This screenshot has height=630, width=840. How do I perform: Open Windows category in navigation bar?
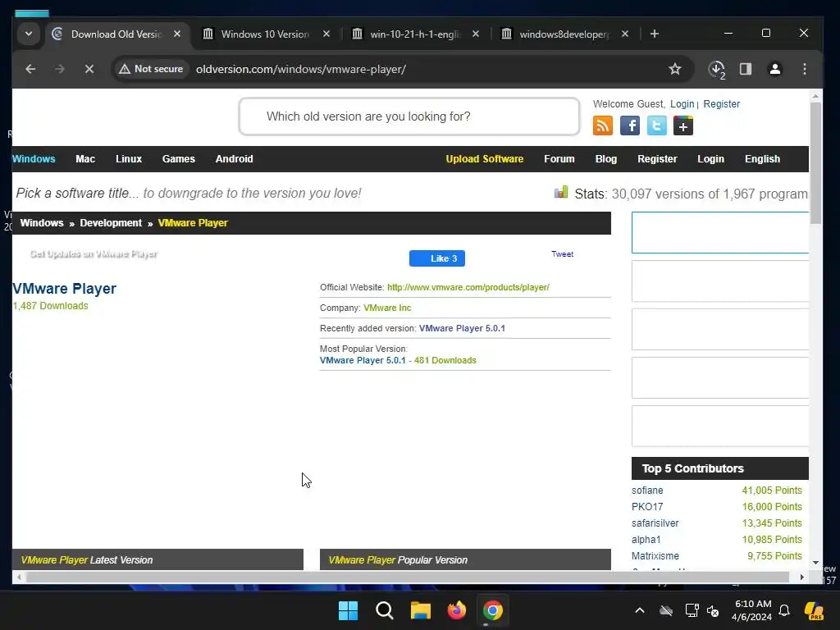click(34, 159)
